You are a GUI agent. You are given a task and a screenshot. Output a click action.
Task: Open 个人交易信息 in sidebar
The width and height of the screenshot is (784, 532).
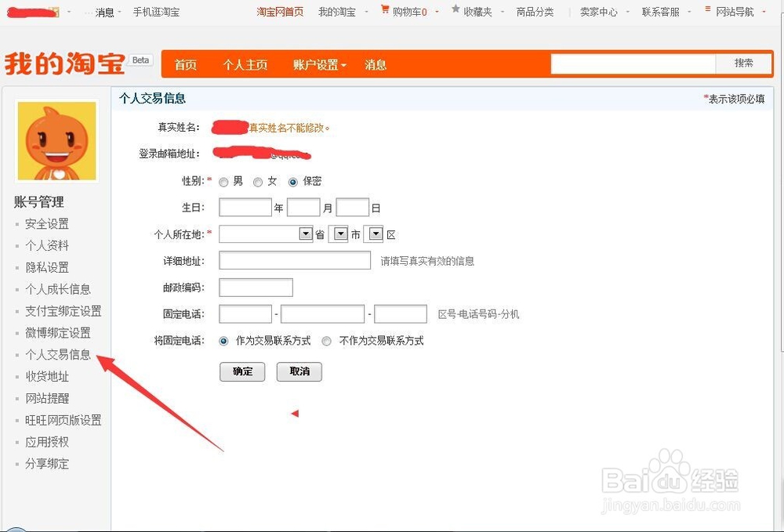coord(58,355)
